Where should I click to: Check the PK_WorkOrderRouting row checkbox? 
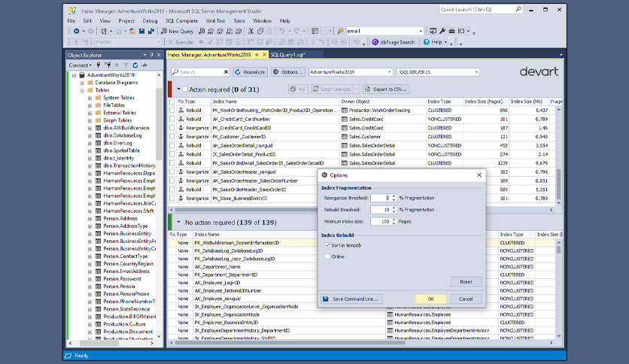(x=172, y=111)
